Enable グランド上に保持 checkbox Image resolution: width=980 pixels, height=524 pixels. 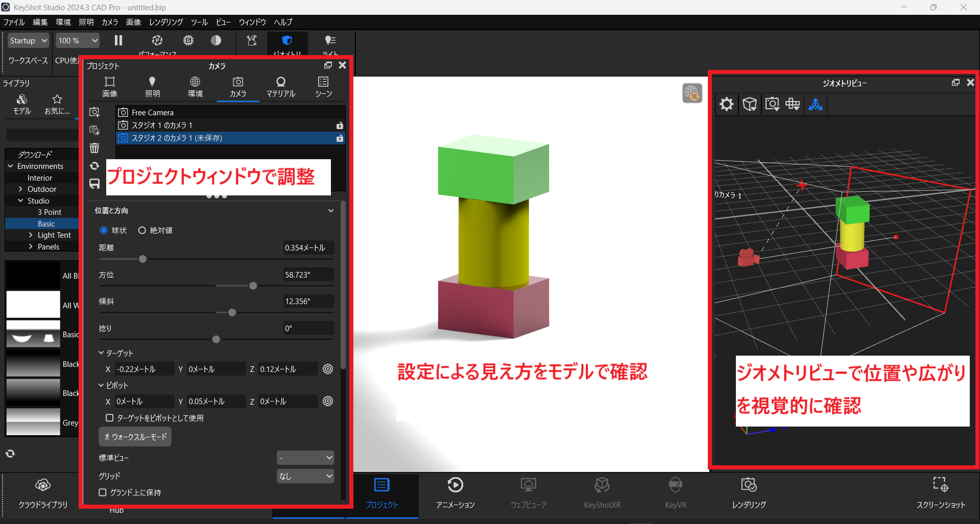tap(103, 492)
